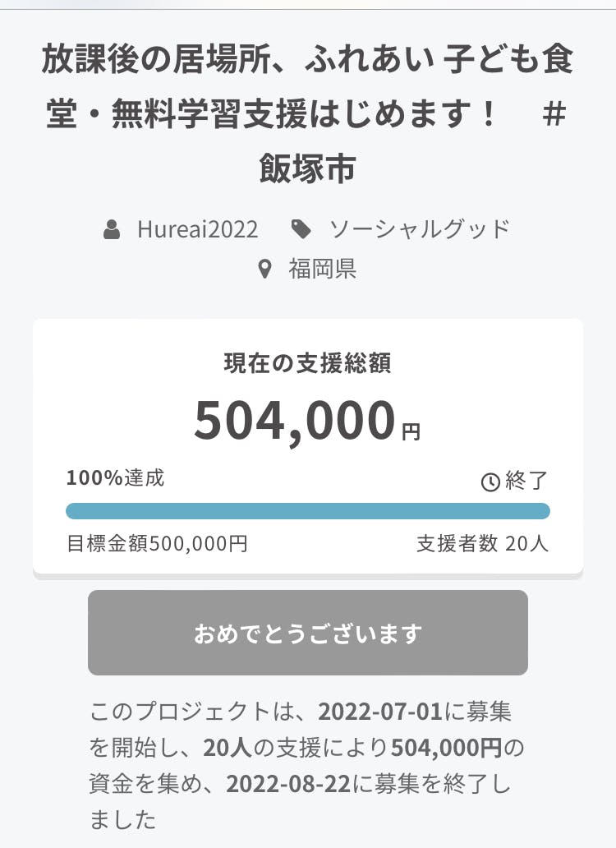This screenshot has width=616, height=848.
Task: Click the #飯塚市 hashtag in the title
Action: coord(307,168)
